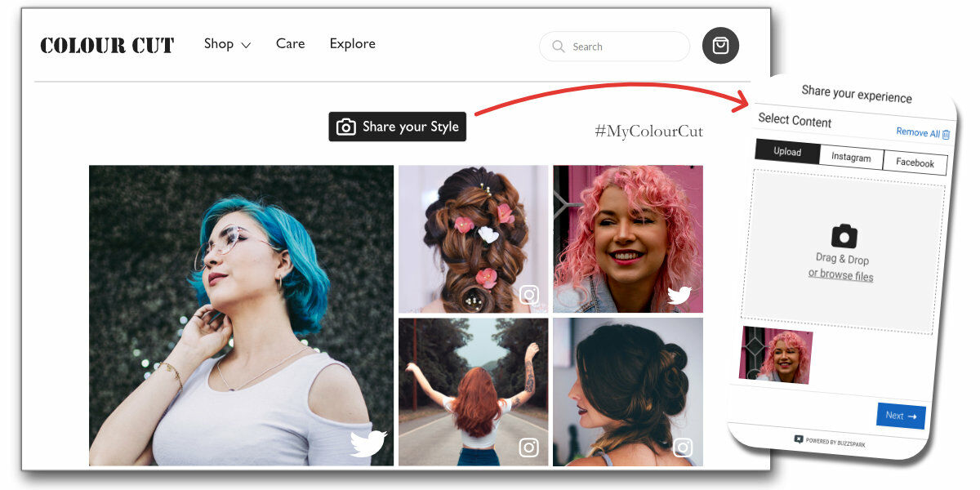The height and width of the screenshot is (490, 980).
Task: Click Twitter icon on blue-haired woman photo
Action: [x=367, y=443]
